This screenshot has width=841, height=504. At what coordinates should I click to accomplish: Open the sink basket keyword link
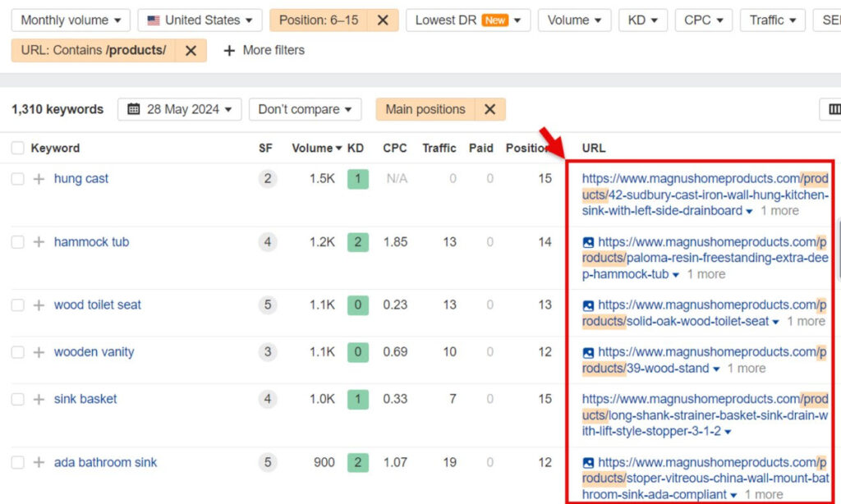coord(85,400)
